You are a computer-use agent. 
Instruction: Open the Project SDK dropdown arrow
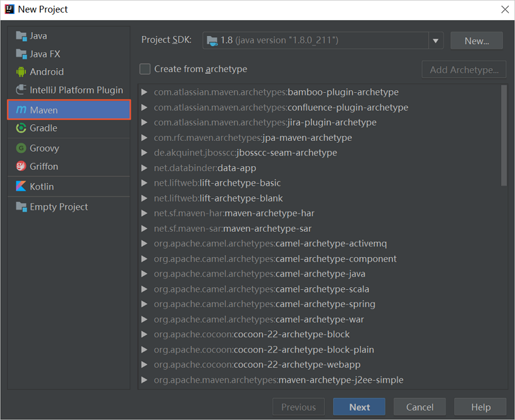pos(436,41)
